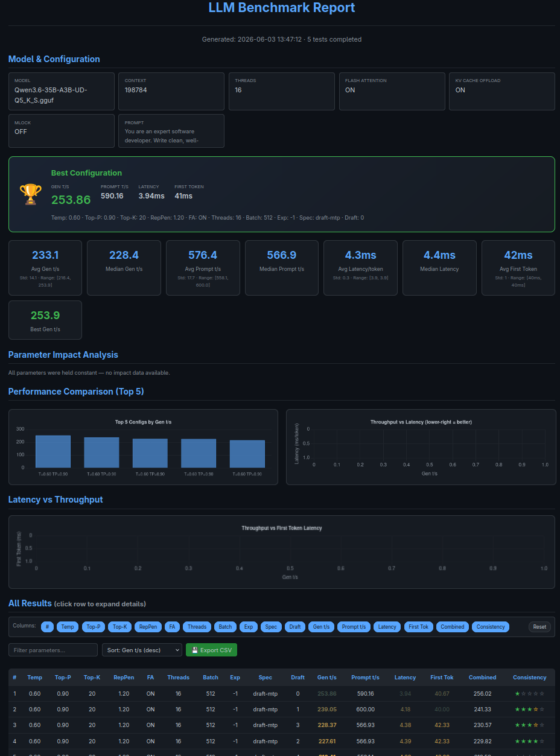Click the 566.9 Median Prompt t/s card
The height and width of the screenshot is (756, 560).
pos(282,268)
